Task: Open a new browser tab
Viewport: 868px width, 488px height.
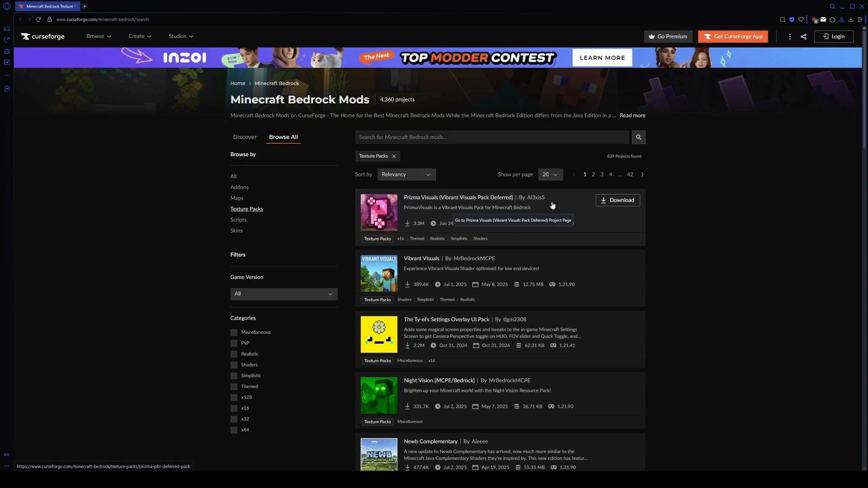Action: 85,6
